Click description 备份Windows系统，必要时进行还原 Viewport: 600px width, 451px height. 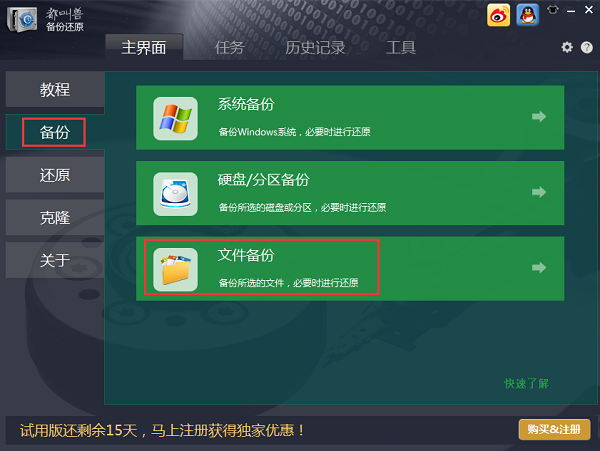[294, 132]
